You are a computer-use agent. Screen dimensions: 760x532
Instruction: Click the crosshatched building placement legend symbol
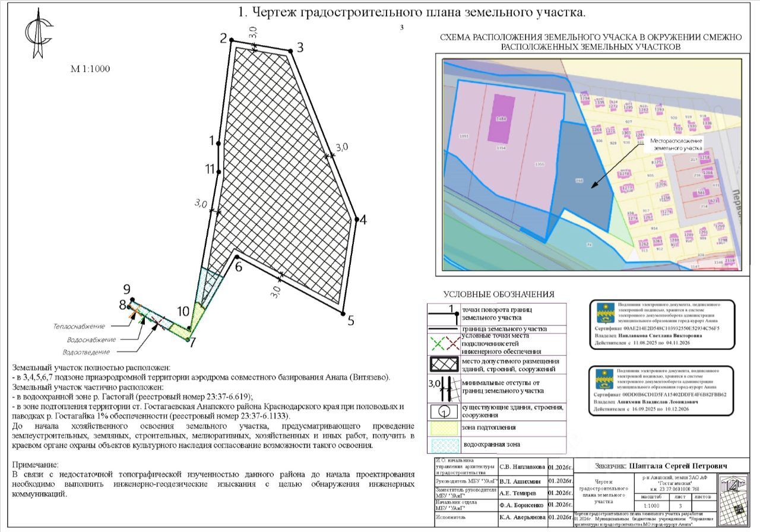pos(443,363)
